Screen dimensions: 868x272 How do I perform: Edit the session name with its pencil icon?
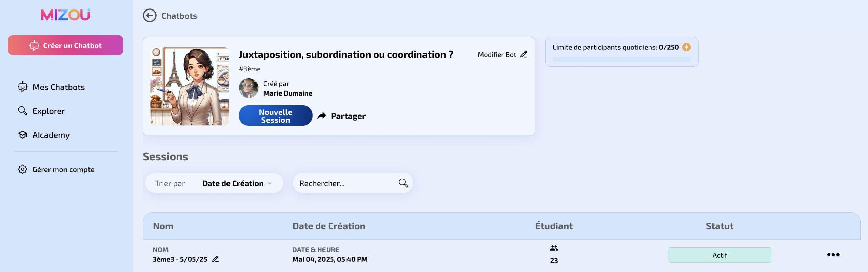(215, 259)
